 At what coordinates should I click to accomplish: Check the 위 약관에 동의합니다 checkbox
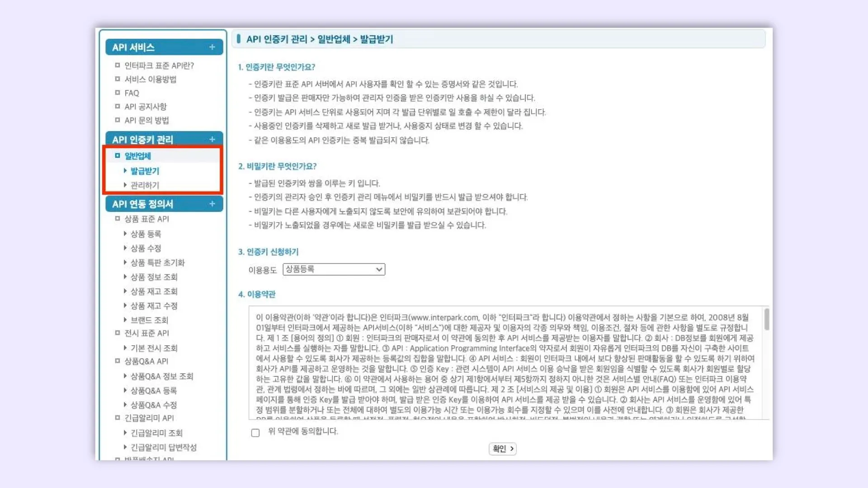coord(255,432)
